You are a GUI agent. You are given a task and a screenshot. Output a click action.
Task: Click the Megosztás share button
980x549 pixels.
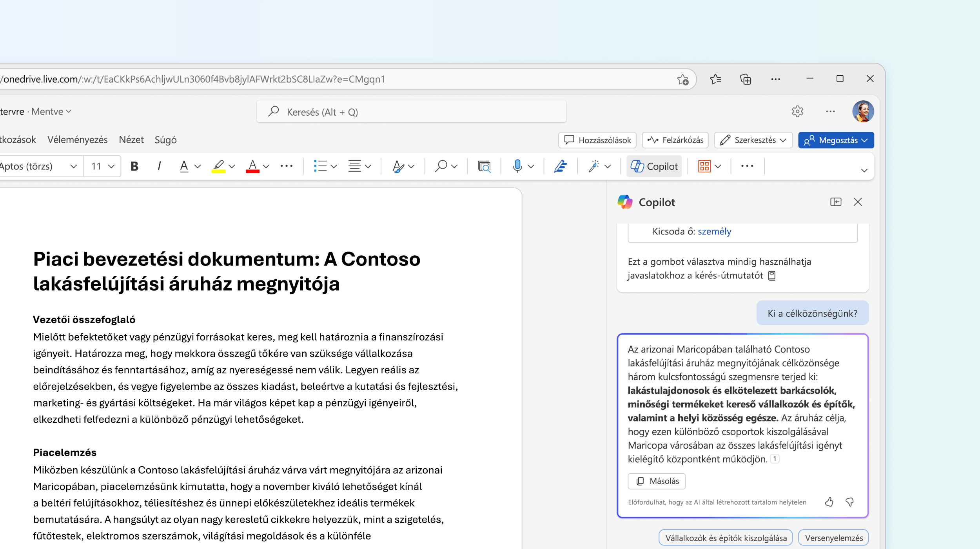click(836, 140)
